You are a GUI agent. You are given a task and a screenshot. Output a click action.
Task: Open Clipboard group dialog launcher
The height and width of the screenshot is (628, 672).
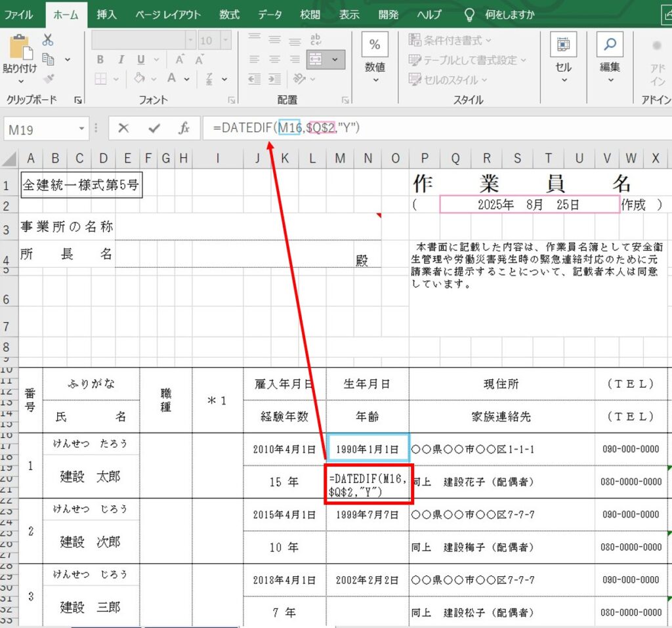78,100
